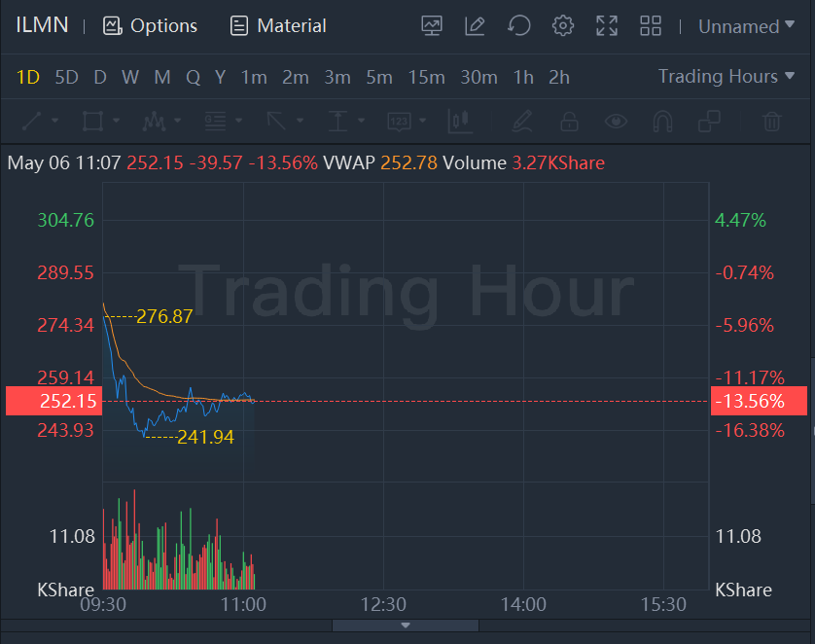
Task: Open the chart presentation monitor icon
Action: click(432, 26)
